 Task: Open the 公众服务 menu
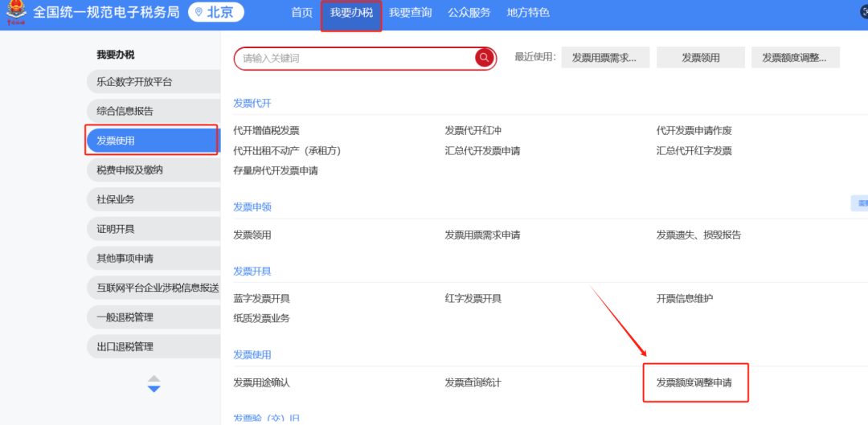click(469, 13)
